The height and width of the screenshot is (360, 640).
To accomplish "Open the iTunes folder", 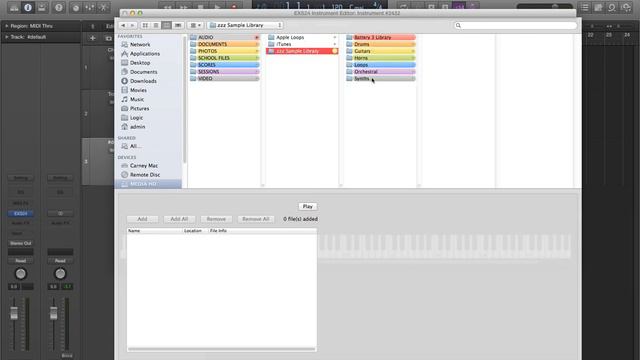I will pyautogui.click(x=302, y=44).
